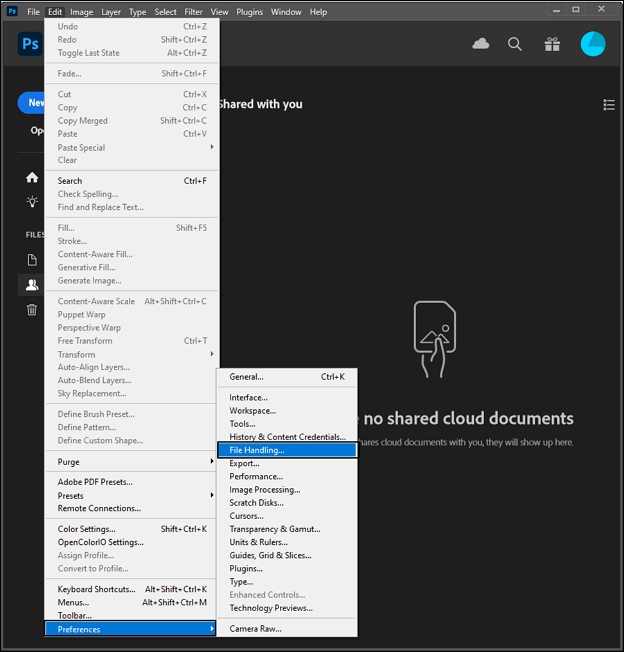Open Menus customization dialog

click(131, 602)
